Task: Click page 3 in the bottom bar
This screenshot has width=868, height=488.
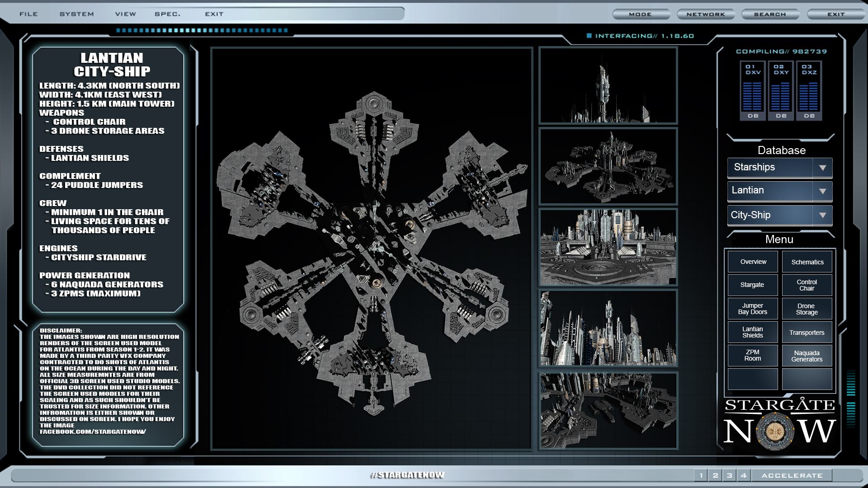Action: click(x=729, y=475)
